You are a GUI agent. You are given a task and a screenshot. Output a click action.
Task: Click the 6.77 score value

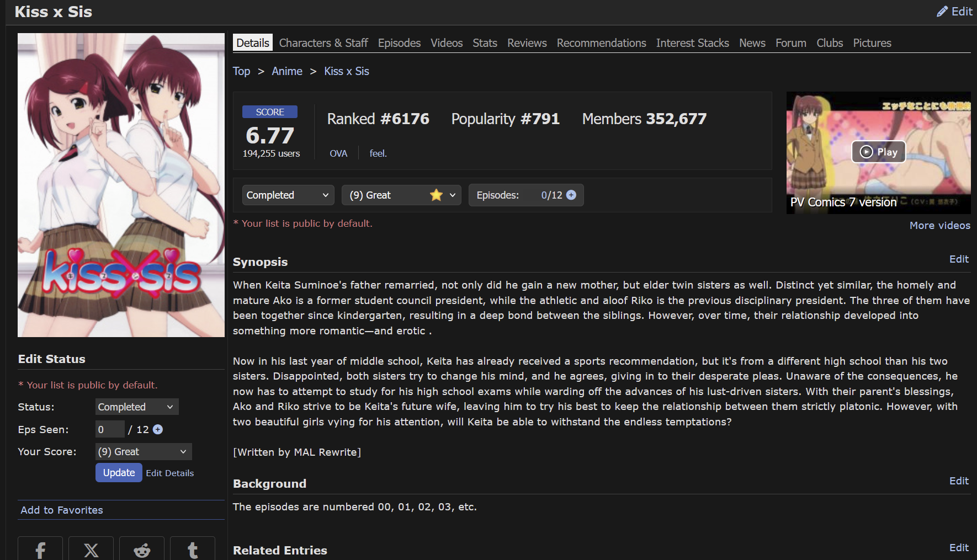coord(270,135)
